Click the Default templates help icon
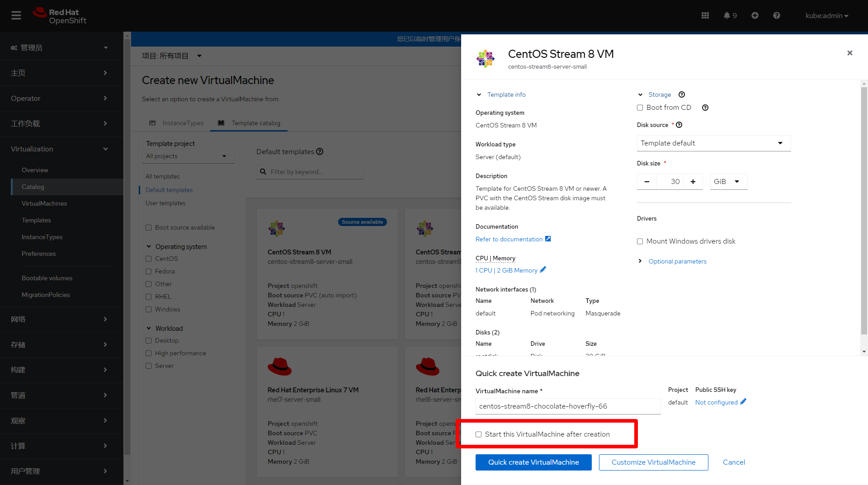868x485 pixels. 320,151
